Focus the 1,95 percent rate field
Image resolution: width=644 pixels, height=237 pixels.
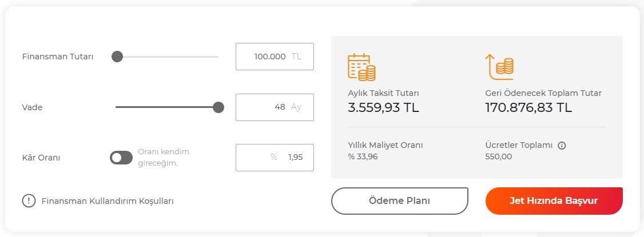coord(275,158)
